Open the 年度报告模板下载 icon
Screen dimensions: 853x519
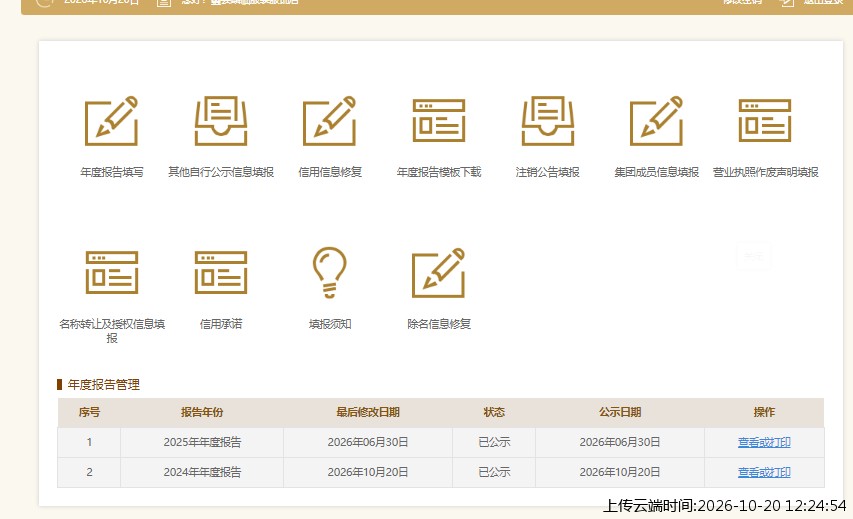[438, 121]
